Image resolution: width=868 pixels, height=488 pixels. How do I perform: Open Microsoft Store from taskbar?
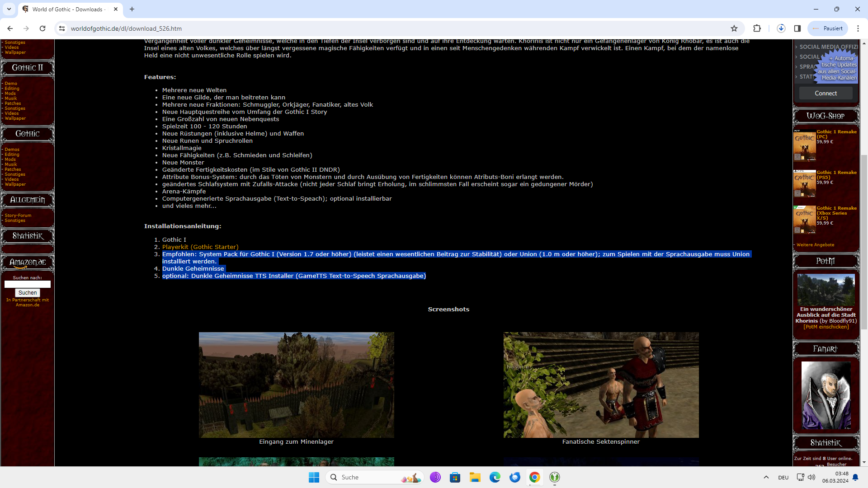455,477
